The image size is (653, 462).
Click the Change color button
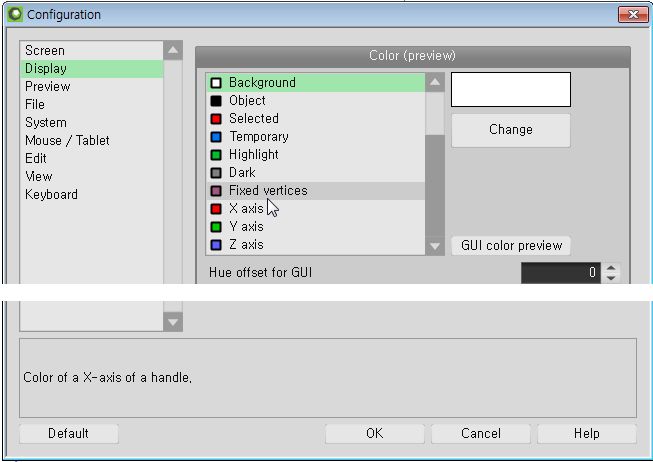pos(511,130)
